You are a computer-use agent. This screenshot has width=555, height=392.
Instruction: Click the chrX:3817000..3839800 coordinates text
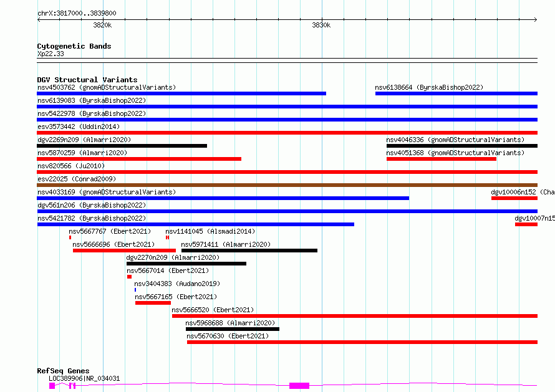(77, 13)
